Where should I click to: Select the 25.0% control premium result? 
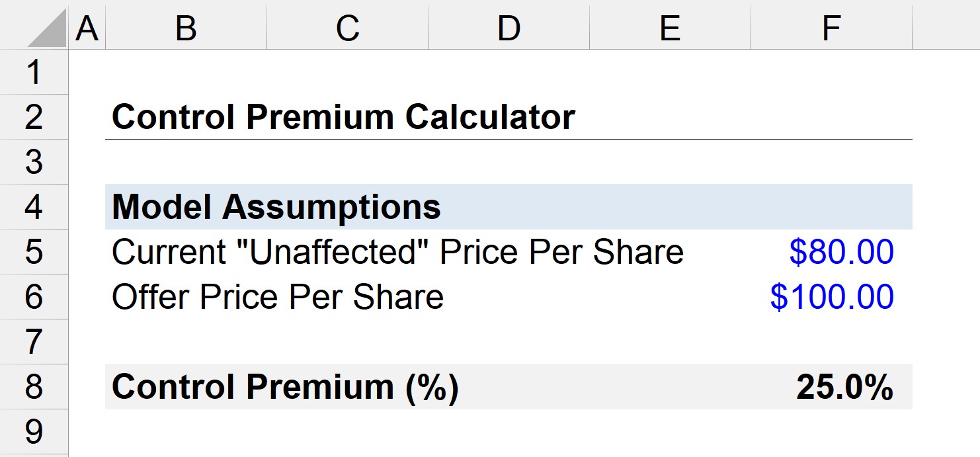click(832, 387)
